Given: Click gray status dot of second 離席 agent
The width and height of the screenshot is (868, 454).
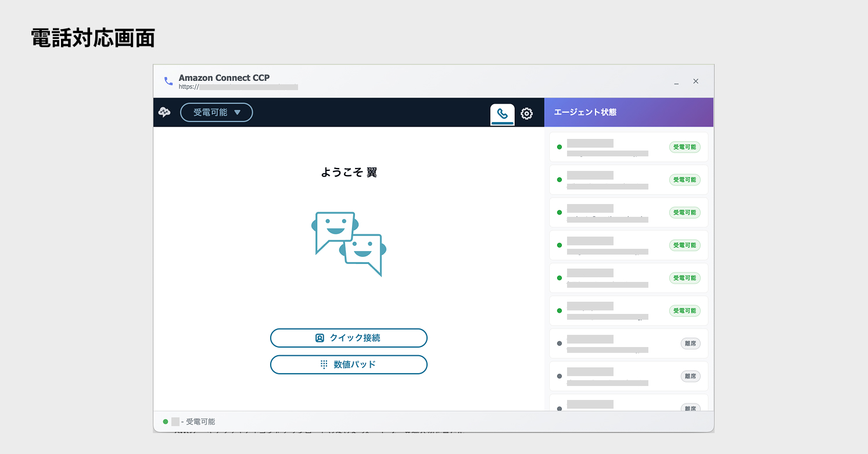Looking at the screenshot, I should [559, 376].
